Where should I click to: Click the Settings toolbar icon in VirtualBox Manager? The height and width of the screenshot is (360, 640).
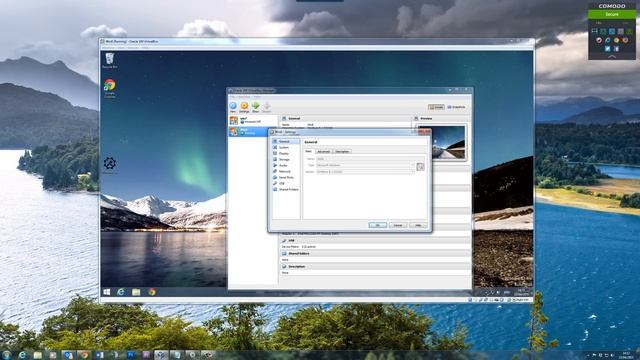(x=244, y=107)
